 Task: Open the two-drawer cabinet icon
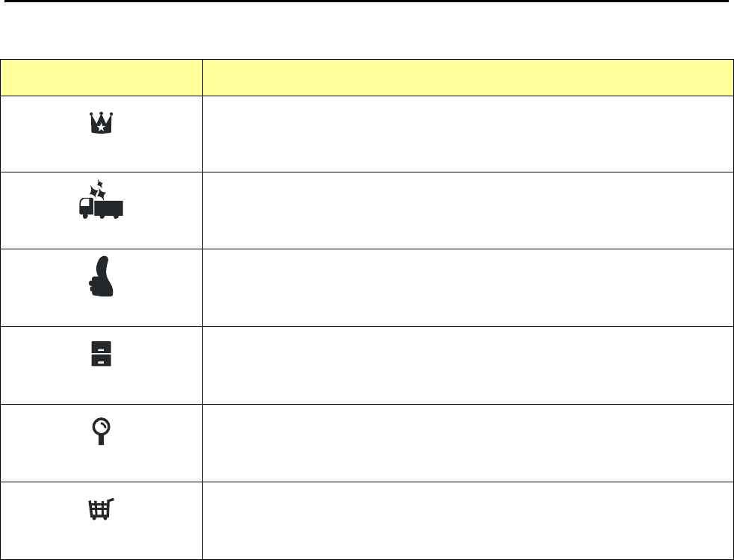pos(101,353)
